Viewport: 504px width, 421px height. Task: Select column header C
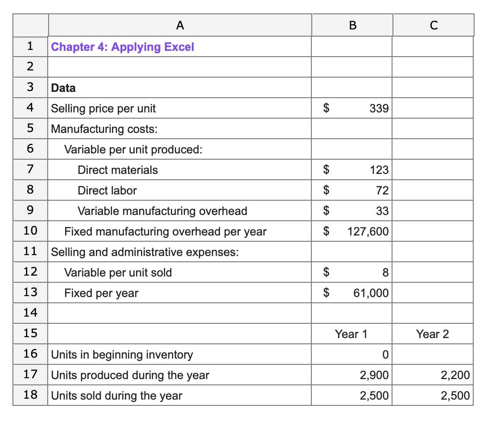click(x=433, y=25)
